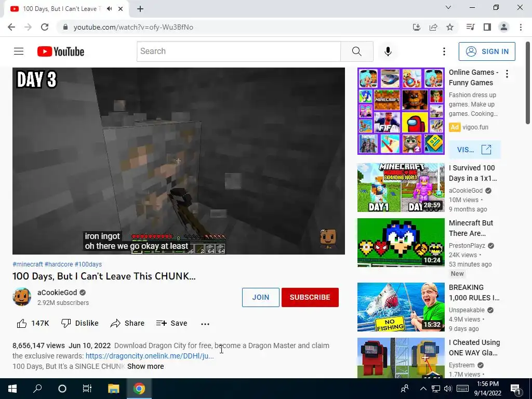The height and width of the screenshot is (399, 532).
Task: Open the ad options three-dot menu
Action: (507, 74)
